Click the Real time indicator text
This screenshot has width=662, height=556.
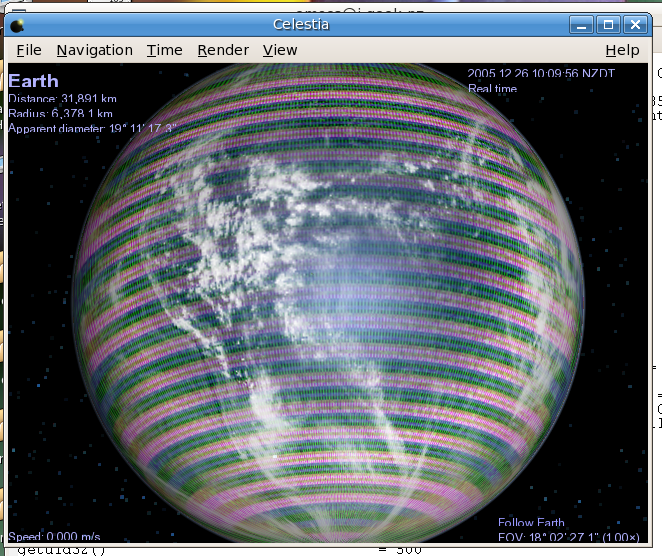click(x=493, y=89)
